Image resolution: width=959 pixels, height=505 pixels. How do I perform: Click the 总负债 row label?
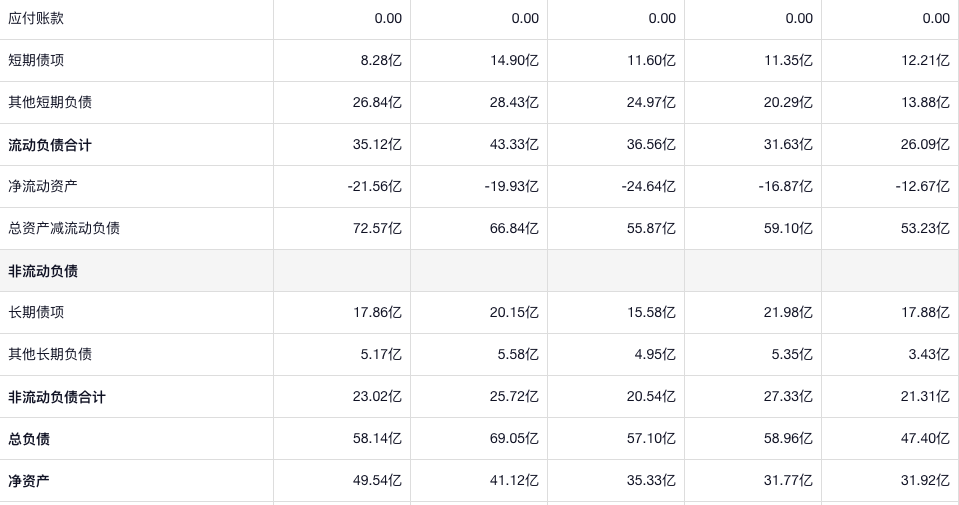coord(29,439)
